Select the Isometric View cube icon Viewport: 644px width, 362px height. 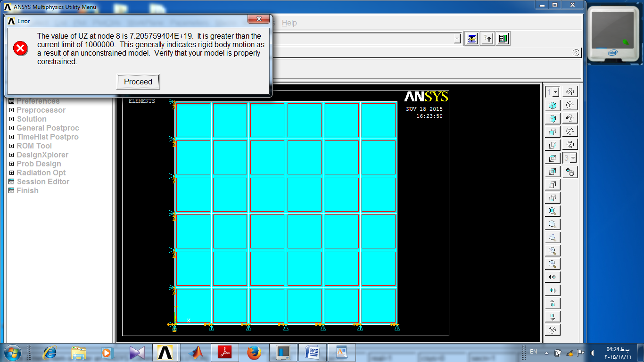pos(553,106)
